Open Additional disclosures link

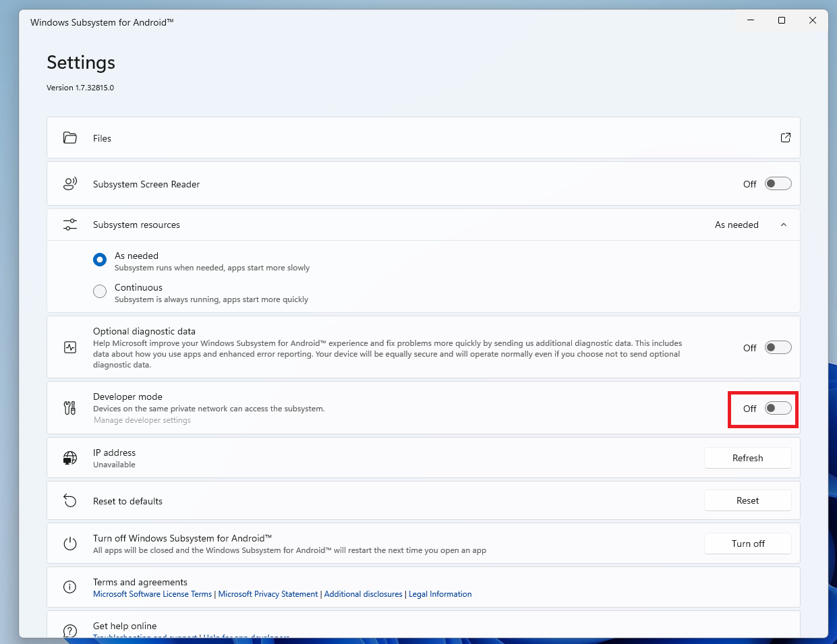click(363, 594)
